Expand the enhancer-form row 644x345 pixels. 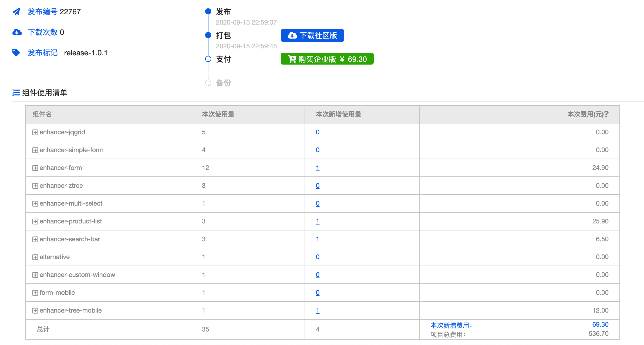[x=35, y=168]
